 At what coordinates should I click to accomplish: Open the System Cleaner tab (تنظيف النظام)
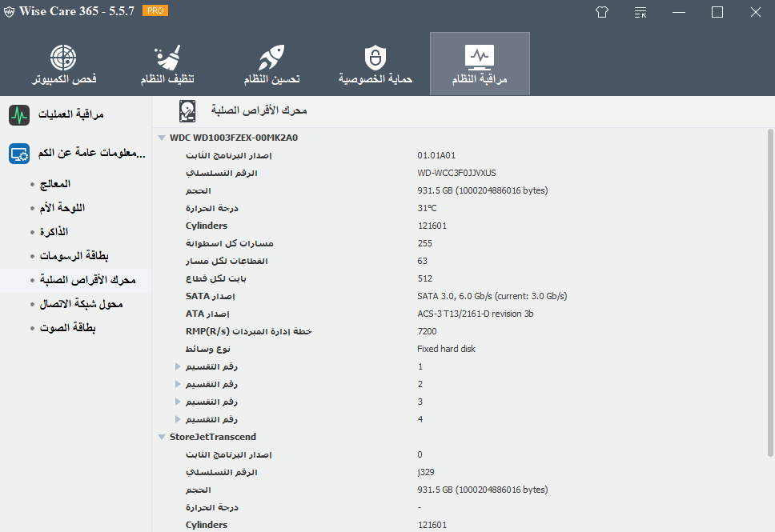(167, 64)
